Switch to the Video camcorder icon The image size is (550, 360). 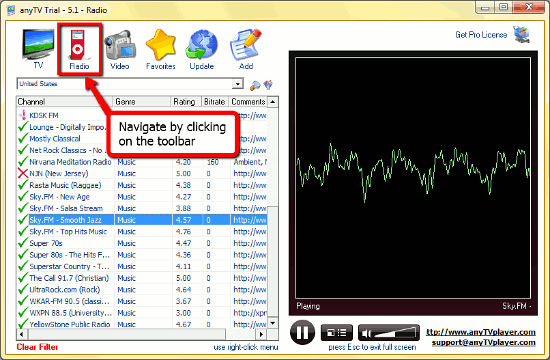coord(120,49)
